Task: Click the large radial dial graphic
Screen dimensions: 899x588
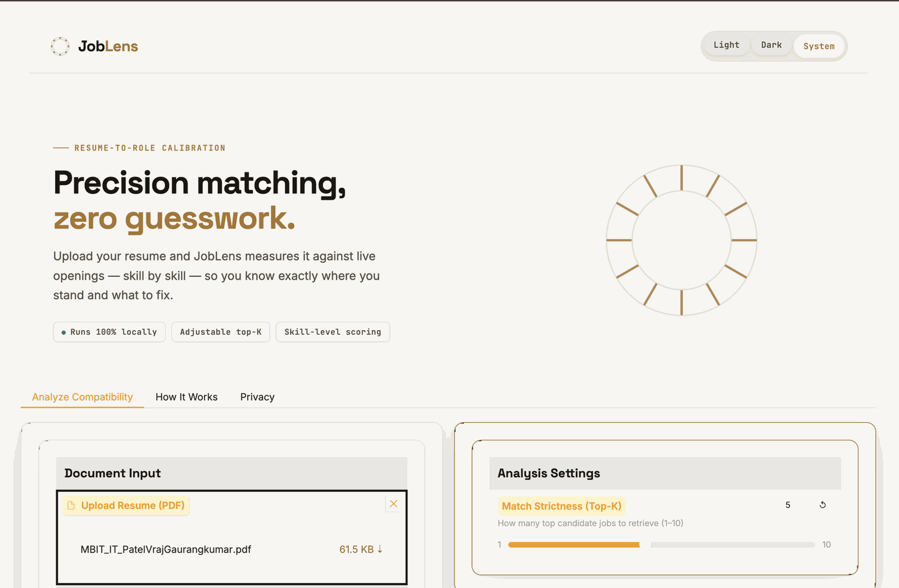Action: pos(682,240)
